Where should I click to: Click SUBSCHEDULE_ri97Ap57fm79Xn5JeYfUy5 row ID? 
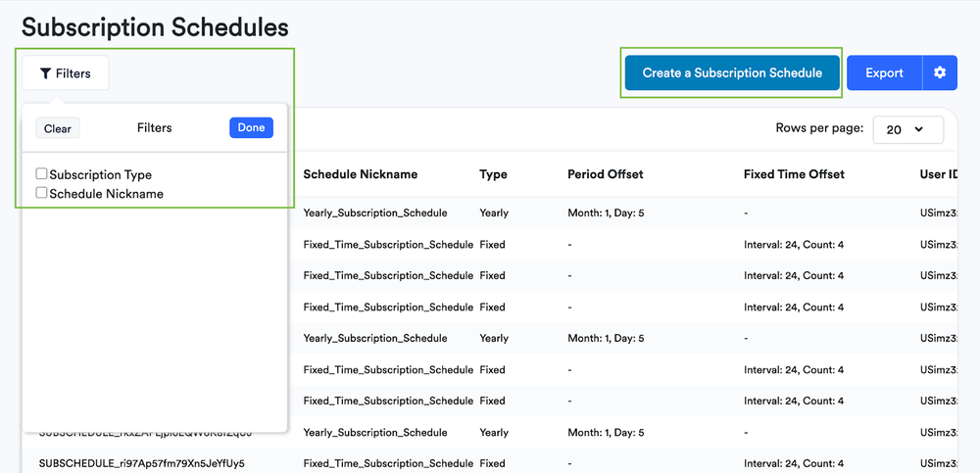pyautogui.click(x=141, y=463)
